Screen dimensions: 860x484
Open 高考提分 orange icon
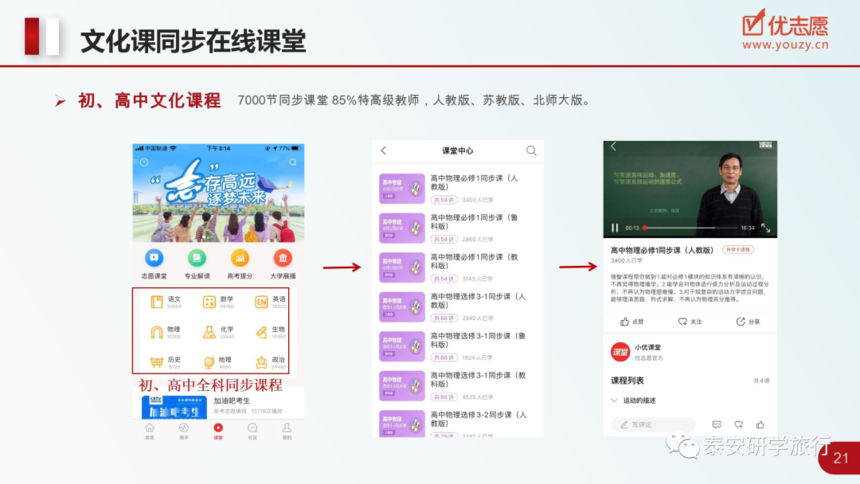click(240, 257)
